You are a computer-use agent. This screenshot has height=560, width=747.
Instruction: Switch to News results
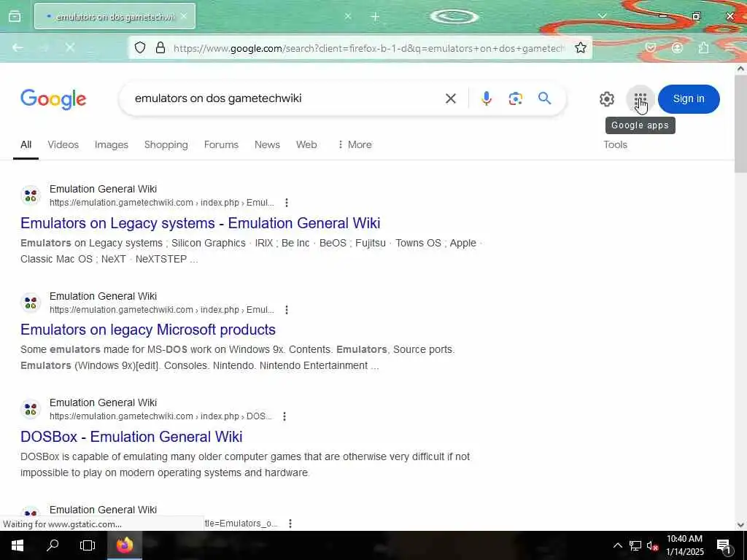[267, 145]
